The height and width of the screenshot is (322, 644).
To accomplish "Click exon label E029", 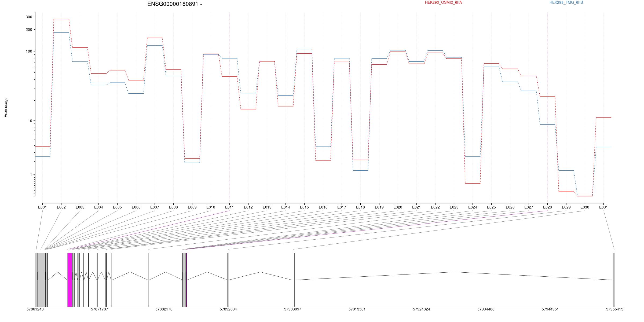I will 566,207.
